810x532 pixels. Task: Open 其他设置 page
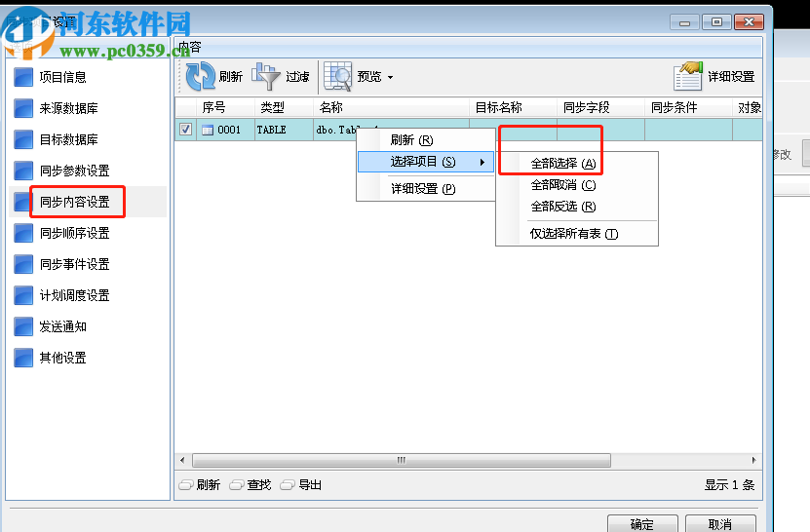pyautogui.click(x=63, y=358)
